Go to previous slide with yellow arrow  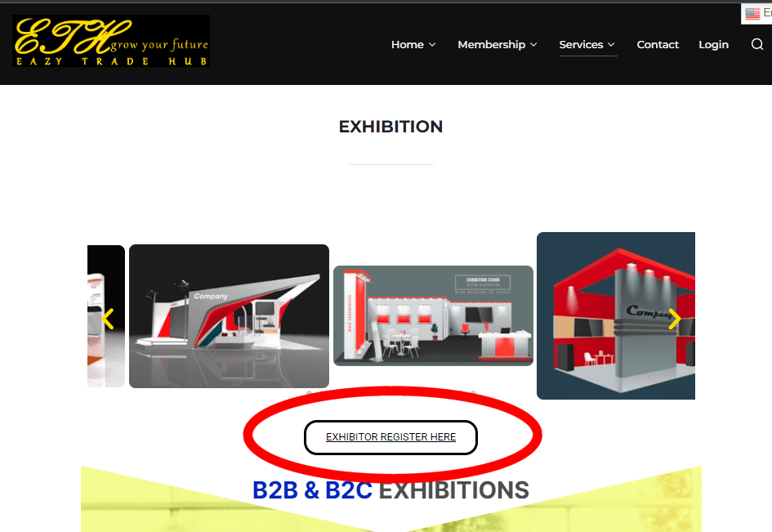pos(108,319)
